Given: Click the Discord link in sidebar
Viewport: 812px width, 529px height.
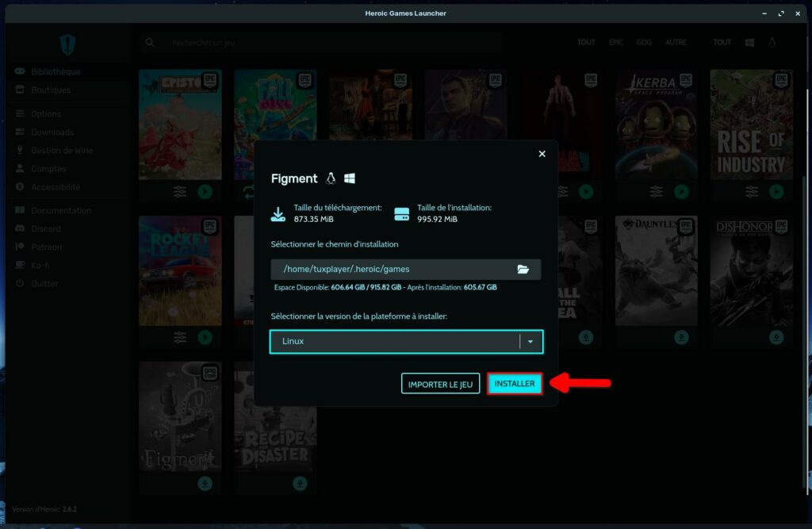Looking at the screenshot, I should (46, 228).
